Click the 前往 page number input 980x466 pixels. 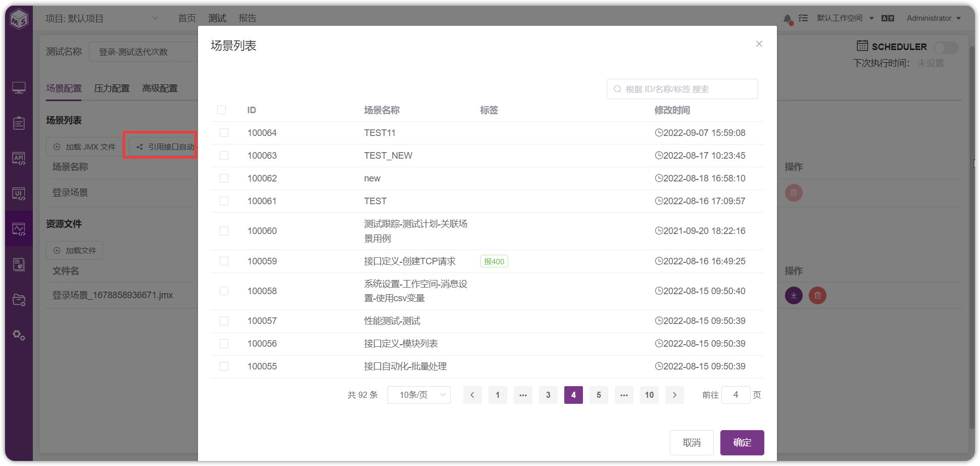[x=736, y=395]
